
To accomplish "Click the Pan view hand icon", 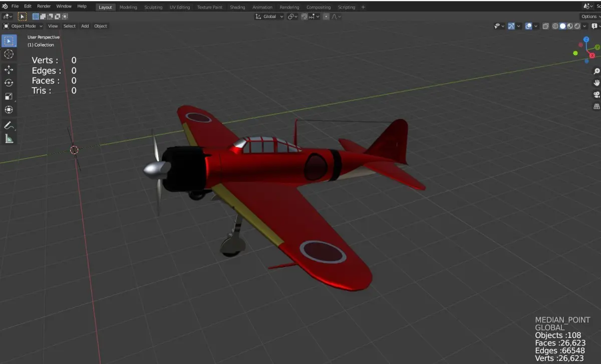I will click(596, 83).
